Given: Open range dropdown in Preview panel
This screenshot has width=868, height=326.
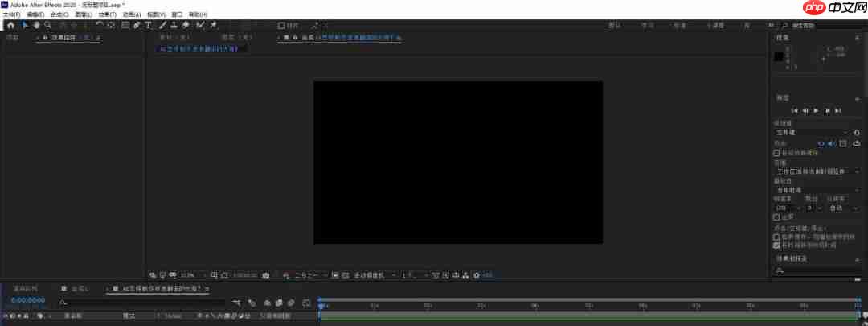Looking at the screenshot, I should pyautogui.click(x=817, y=172).
